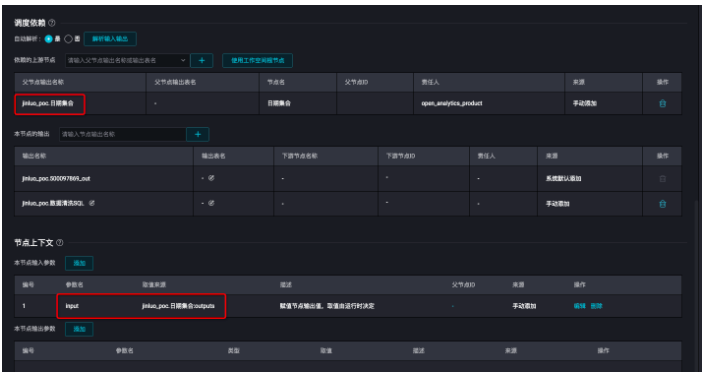Viewport: 709px width, 376px height.
Task: Click the 删除 link on input parameter row
Action: 596,306
